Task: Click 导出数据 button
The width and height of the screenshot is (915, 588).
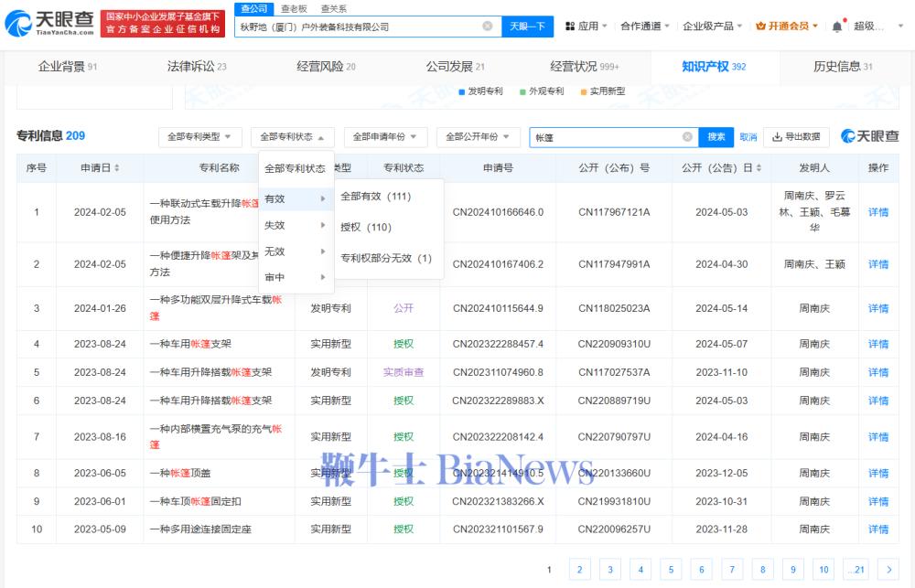Action: (797, 137)
